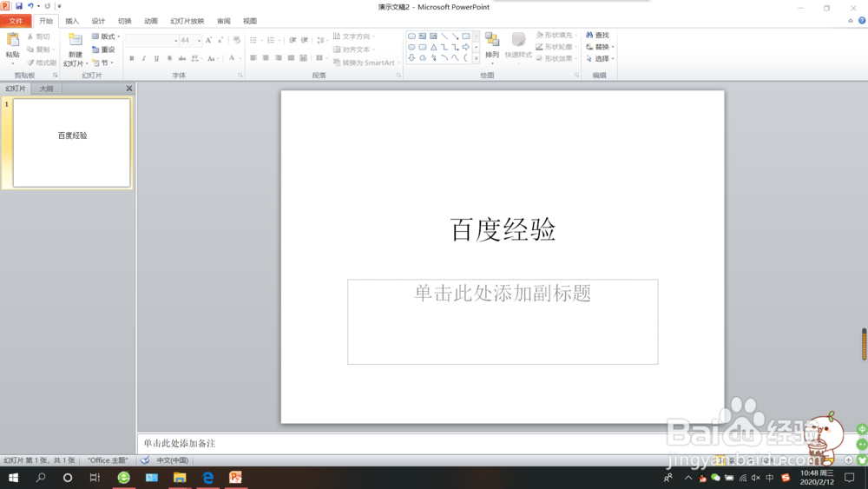Click the subtitle placeholder 单击此处添加副标题
The image size is (868, 489).
pos(503,321)
